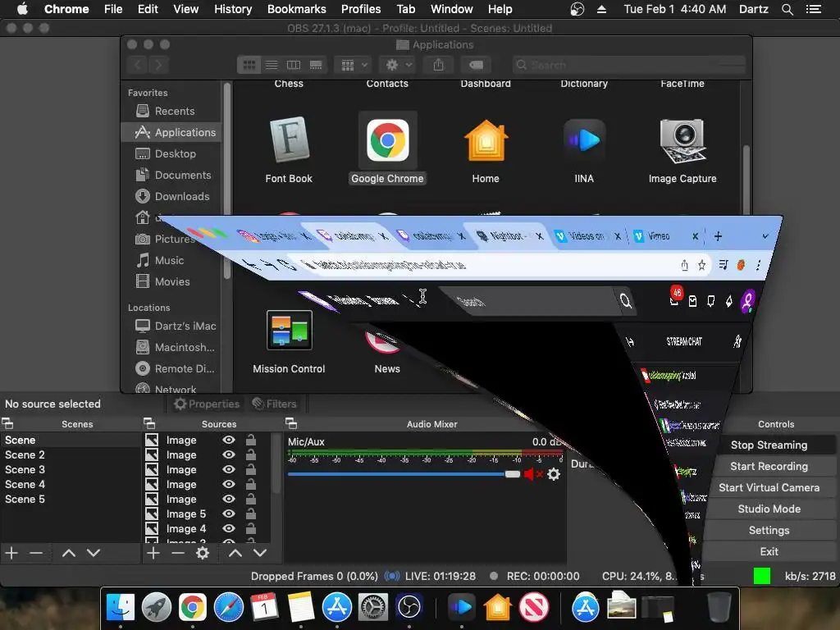Open IINA app icon in Applications
The height and width of the screenshot is (630, 840).
pos(584,140)
